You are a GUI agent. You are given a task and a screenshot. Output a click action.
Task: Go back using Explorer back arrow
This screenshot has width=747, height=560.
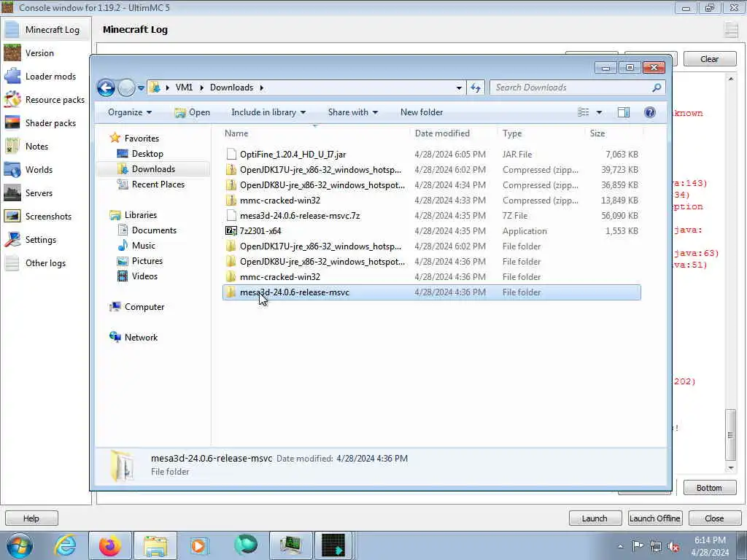pyautogui.click(x=107, y=87)
